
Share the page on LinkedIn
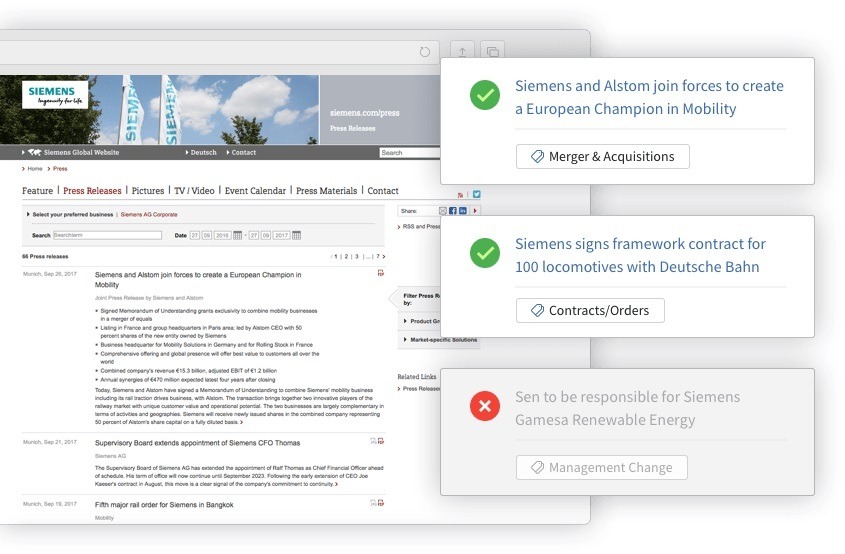(462, 211)
